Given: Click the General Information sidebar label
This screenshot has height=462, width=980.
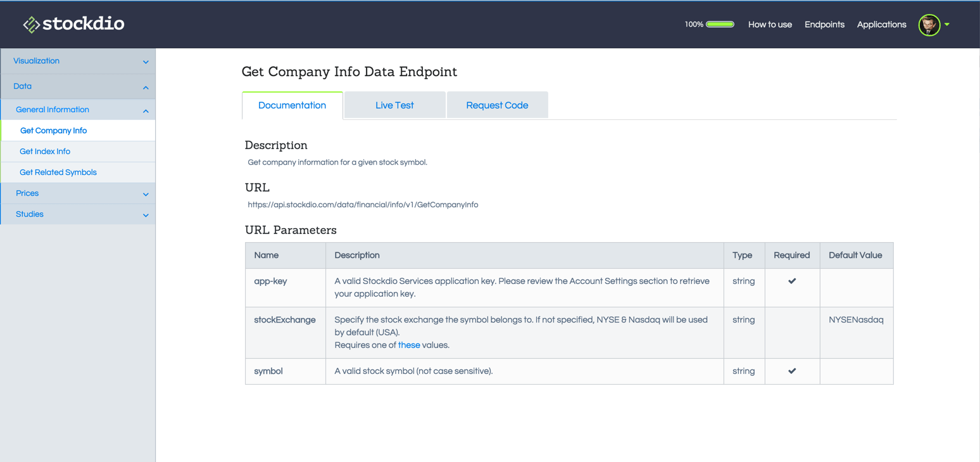Looking at the screenshot, I should point(53,110).
